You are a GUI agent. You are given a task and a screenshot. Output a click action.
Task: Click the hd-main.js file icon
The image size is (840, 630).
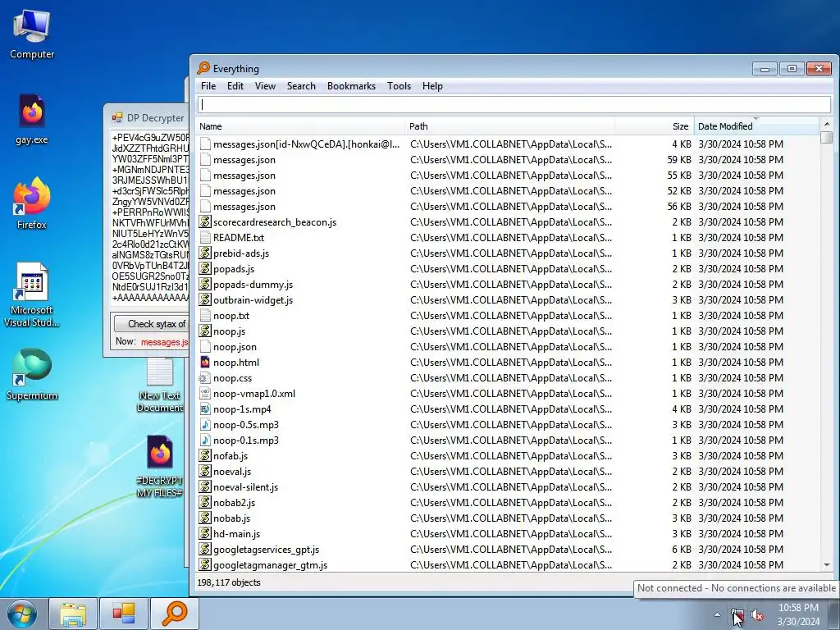point(204,533)
